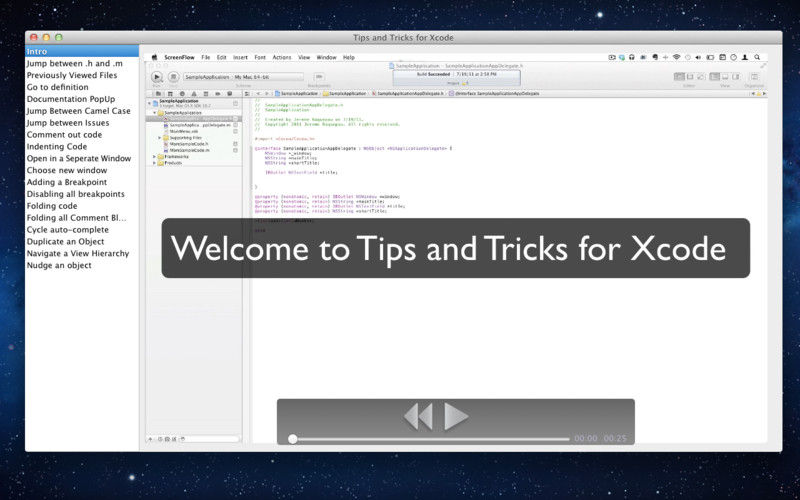The height and width of the screenshot is (500, 800).
Task: Open the Window menu in the video
Action: (x=327, y=58)
